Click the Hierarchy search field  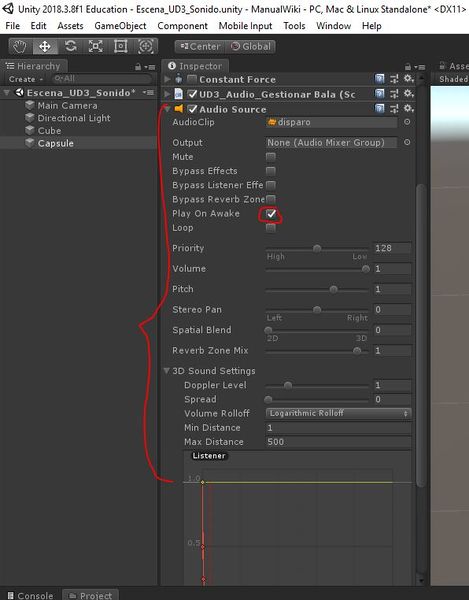click(102, 79)
